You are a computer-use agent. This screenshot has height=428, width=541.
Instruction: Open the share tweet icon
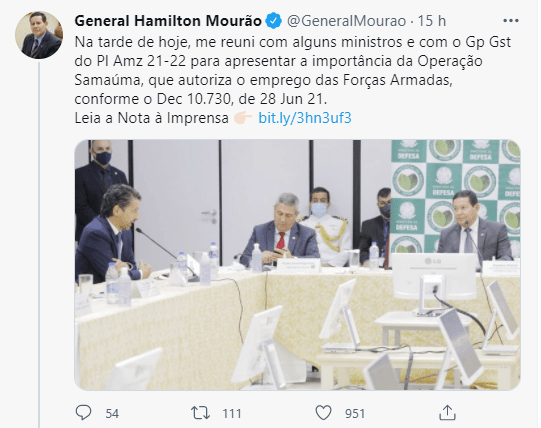447,413
